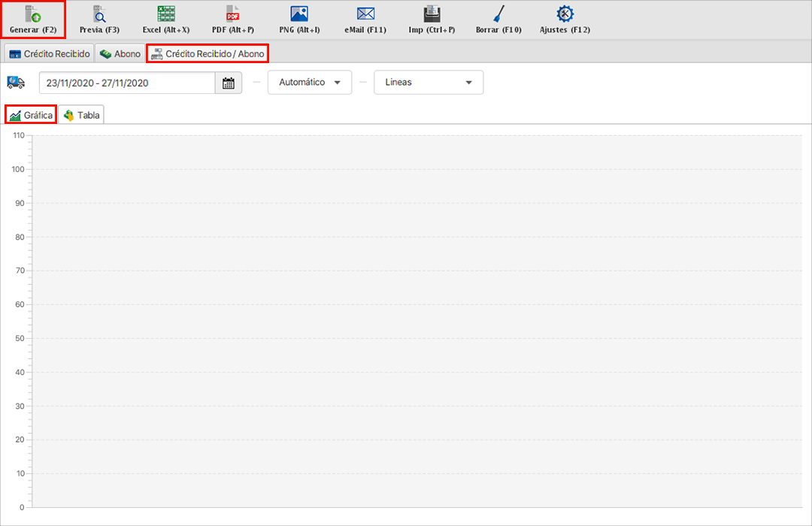The height and width of the screenshot is (526, 812).
Task: Switch to the Tabla view tab
Action: pyautogui.click(x=81, y=115)
